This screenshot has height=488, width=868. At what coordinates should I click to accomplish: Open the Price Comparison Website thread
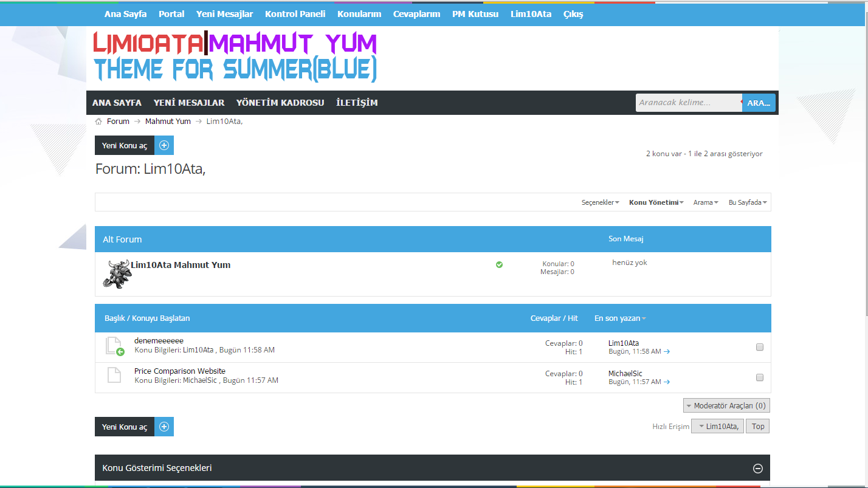(180, 371)
